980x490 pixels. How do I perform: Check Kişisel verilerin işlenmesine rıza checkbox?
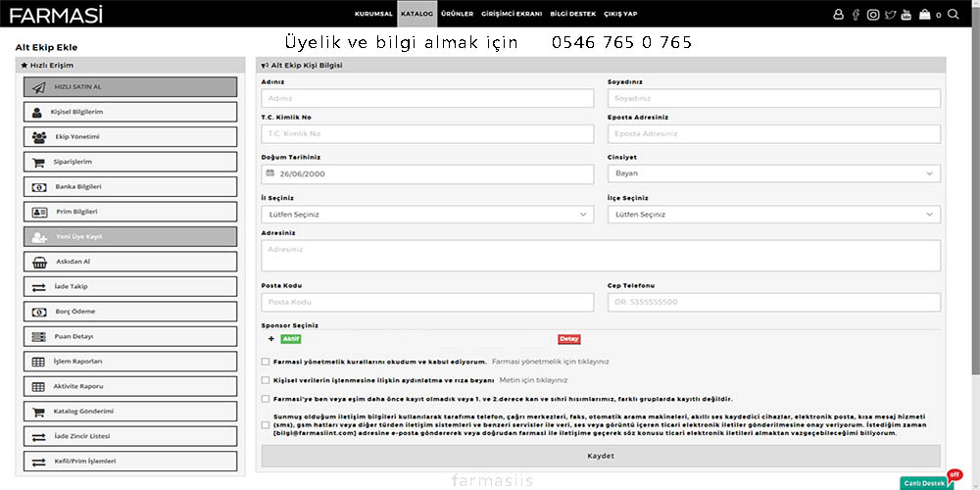pyautogui.click(x=266, y=380)
